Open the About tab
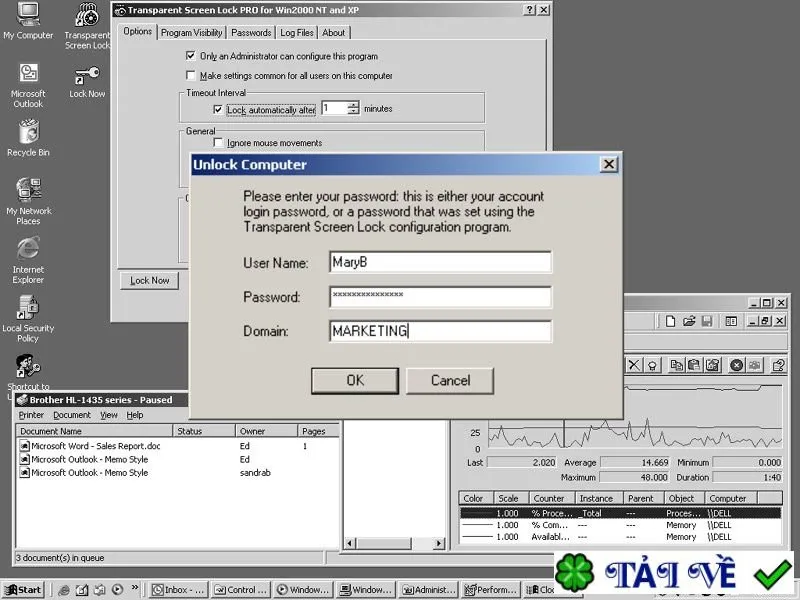The width and height of the screenshot is (800, 600). 334,33
